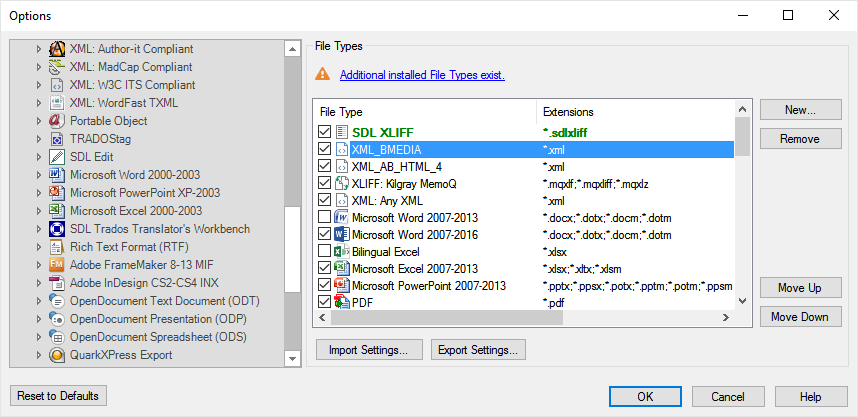Click the XML: W3C ITS Compliant icon
The width and height of the screenshot is (858, 417).
(57, 85)
